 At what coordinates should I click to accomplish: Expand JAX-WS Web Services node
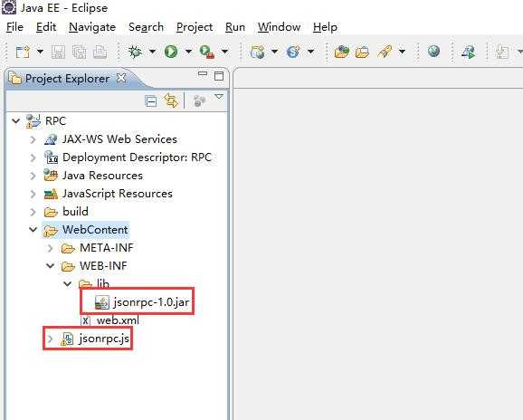tap(33, 139)
